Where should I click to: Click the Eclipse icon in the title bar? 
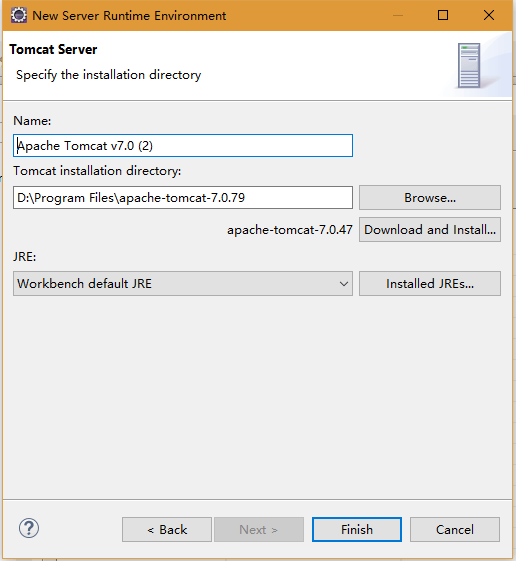click(x=19, y=15)
